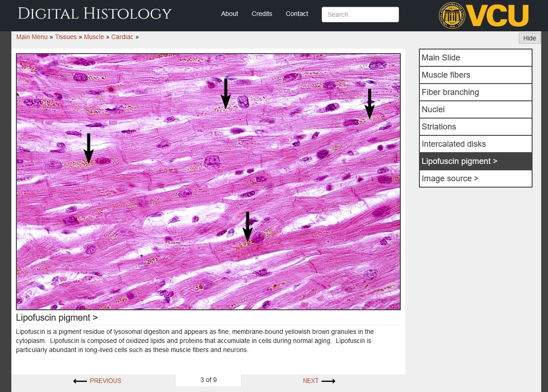548x392 pixels.
Task: Click the Digital Histology site title
Action: 95,14
